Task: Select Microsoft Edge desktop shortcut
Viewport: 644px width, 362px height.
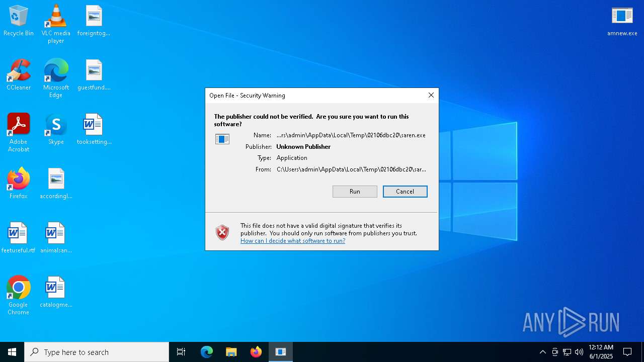Action: (x=56, y=78)
